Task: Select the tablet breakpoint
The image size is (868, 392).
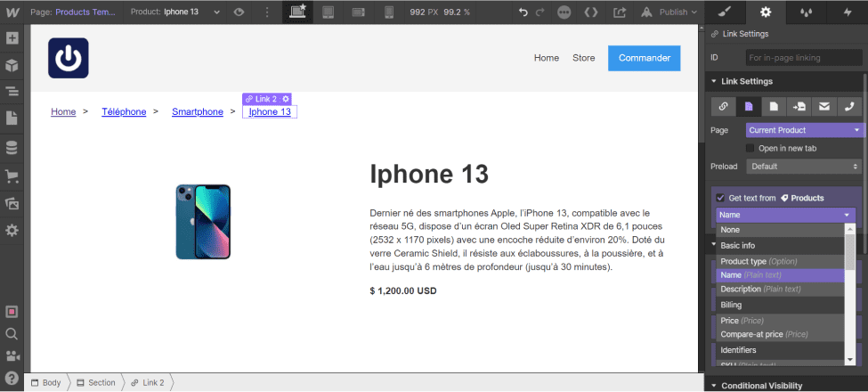Action: [x=329, y=12]
